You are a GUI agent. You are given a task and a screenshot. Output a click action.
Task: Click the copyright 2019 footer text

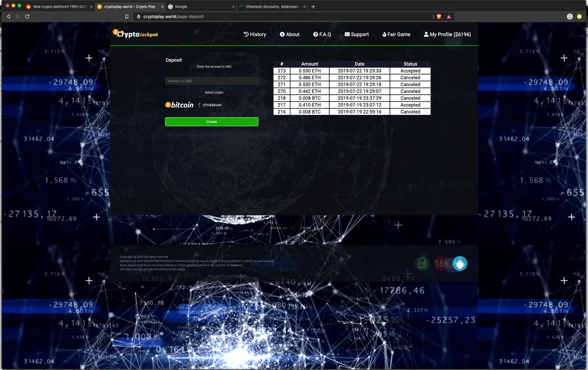point(144,257)
